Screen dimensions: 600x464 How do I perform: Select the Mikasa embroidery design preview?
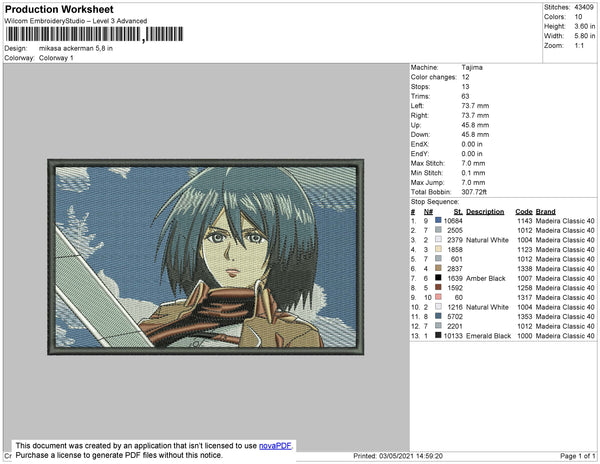pyautogui.click(x=205, y=257)
